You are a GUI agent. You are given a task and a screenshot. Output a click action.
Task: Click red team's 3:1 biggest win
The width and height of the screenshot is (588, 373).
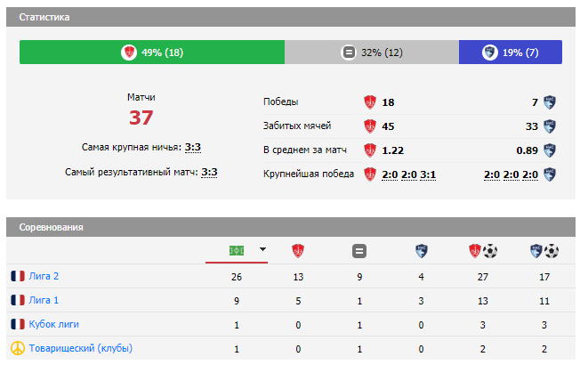[x=428, y=174]
